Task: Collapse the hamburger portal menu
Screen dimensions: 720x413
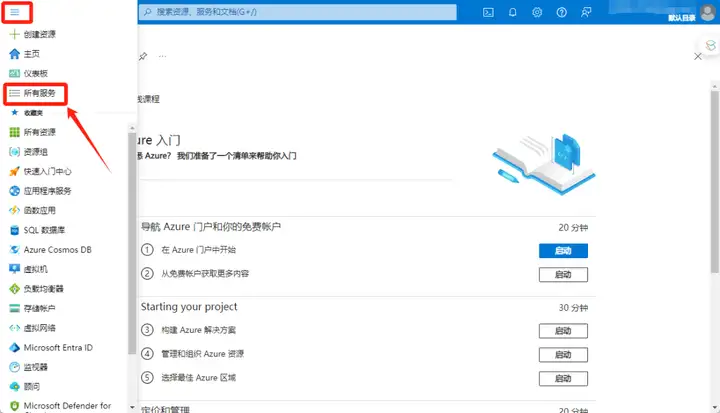Action: coord(15,12)
